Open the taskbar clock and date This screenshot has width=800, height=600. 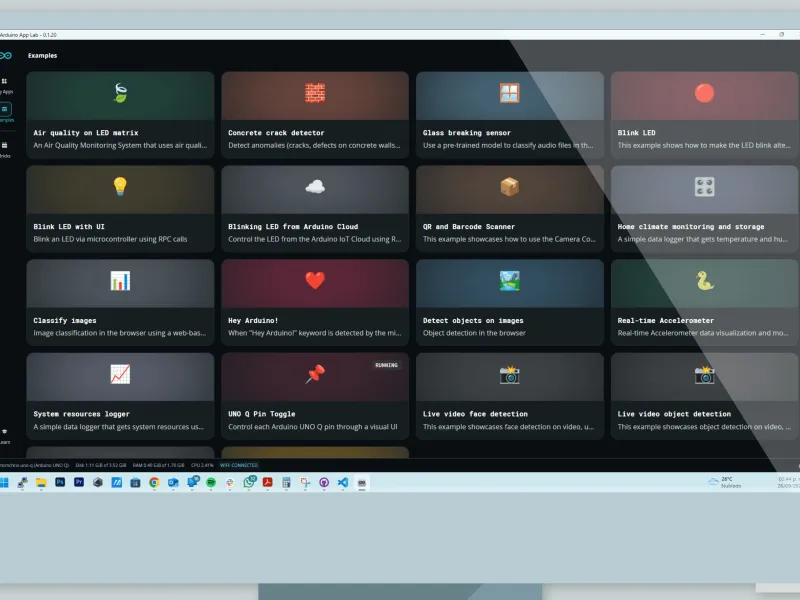click(788, 482)
